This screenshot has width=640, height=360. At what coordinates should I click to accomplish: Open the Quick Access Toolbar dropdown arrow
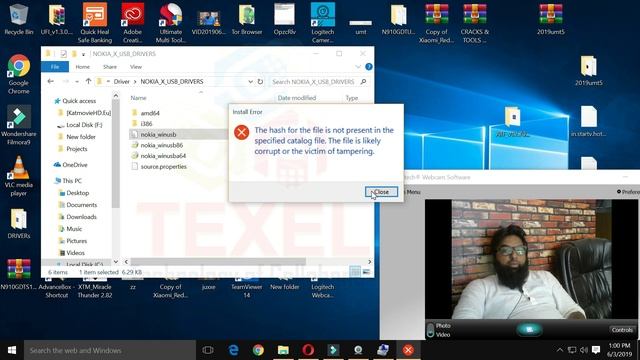83,54
